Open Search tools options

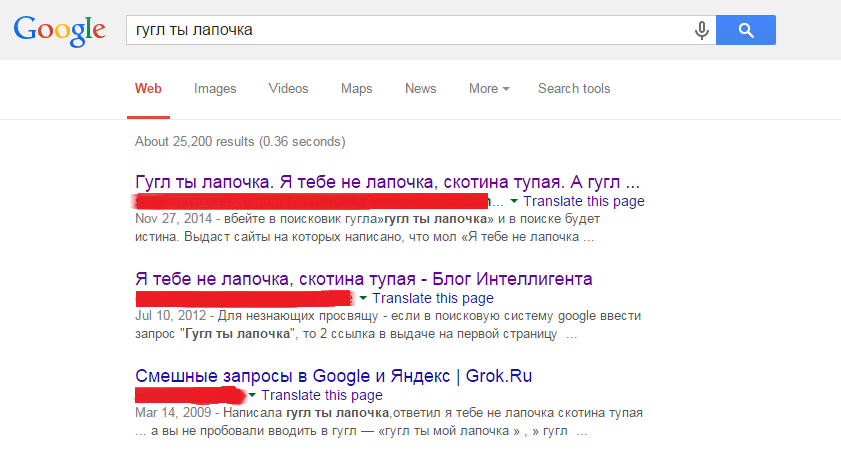(574, 88)
